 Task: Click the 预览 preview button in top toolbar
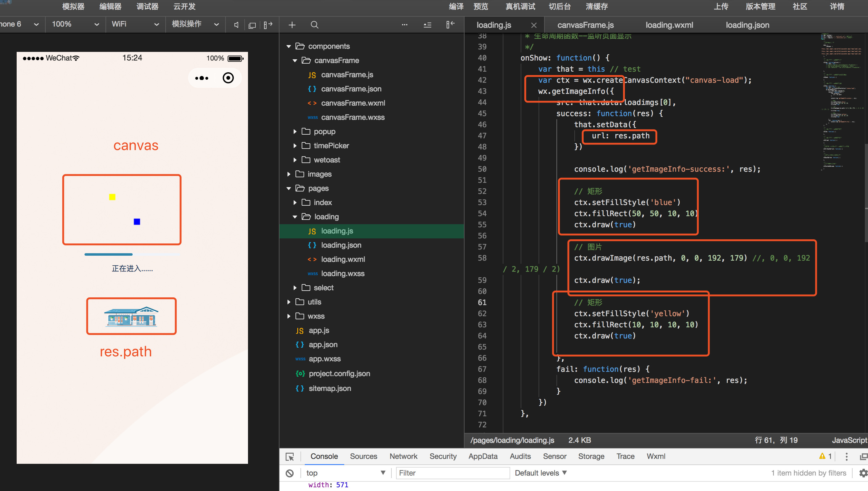(x=481, y=6)
